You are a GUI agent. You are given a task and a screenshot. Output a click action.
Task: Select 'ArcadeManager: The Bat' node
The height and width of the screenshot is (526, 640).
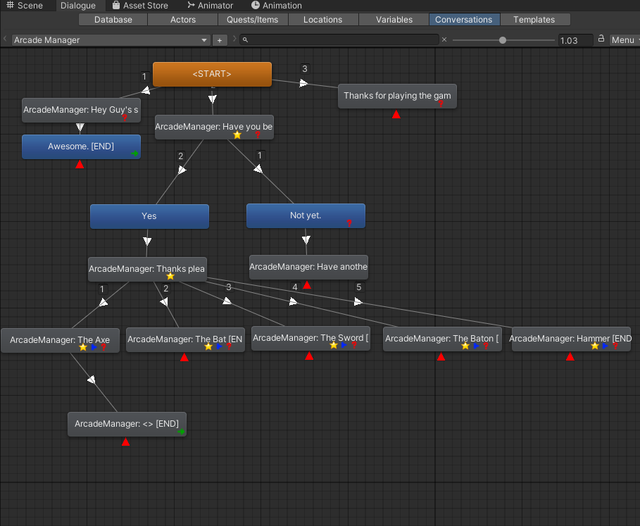tap(185, 340)
